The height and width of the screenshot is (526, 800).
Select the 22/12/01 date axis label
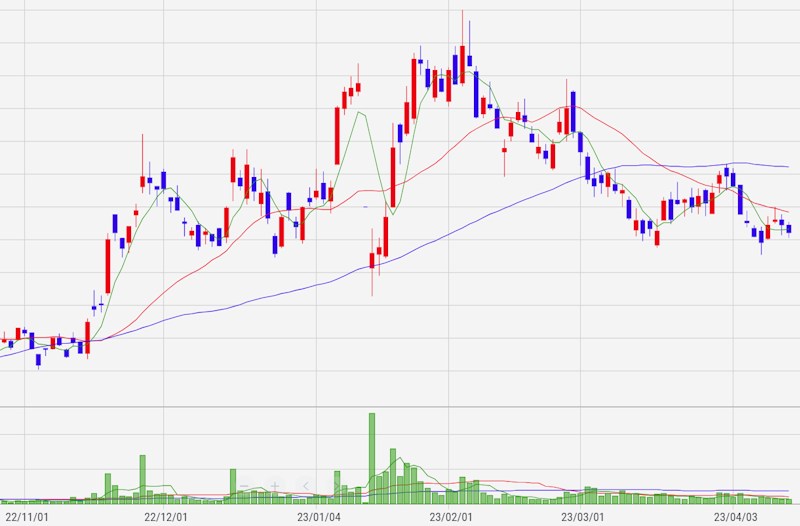[165, 517]
